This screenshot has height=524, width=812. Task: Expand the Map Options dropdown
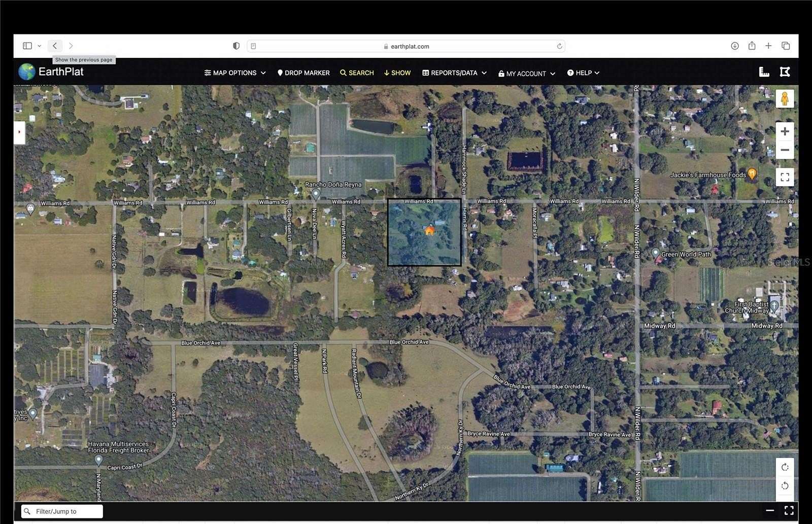234,73
